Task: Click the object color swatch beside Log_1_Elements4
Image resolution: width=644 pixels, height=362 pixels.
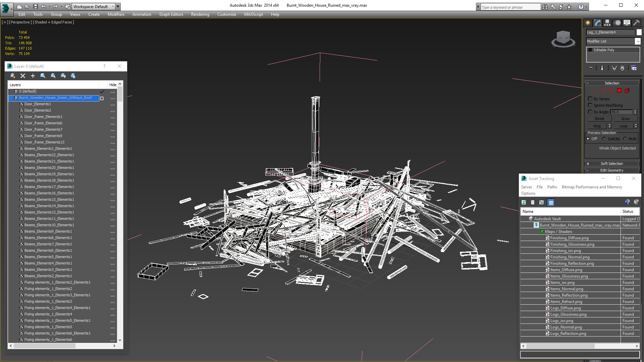Action: [x=639, y=32]
